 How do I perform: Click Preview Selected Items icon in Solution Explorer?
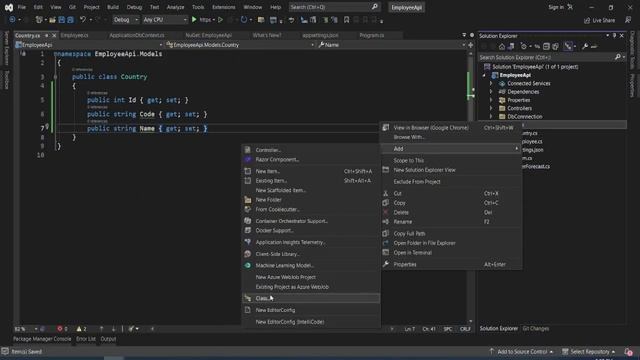[x=594, y=47]
